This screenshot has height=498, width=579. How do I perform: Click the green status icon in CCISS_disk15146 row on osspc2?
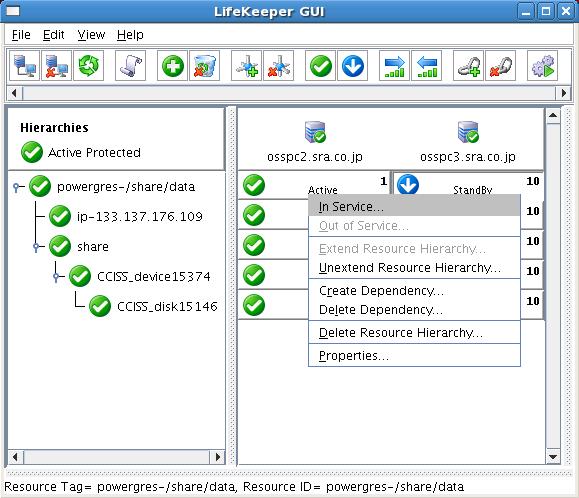(x=254, y=305)
